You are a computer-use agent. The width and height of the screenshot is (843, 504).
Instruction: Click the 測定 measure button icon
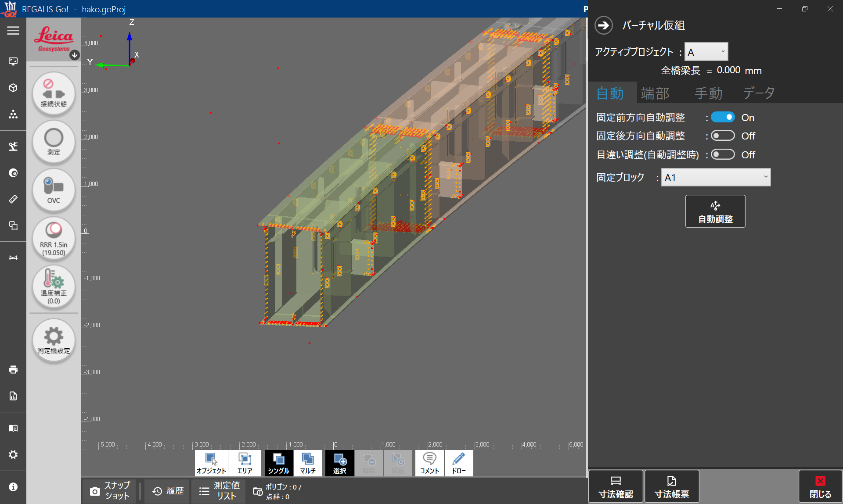click(x=54, y=142)
